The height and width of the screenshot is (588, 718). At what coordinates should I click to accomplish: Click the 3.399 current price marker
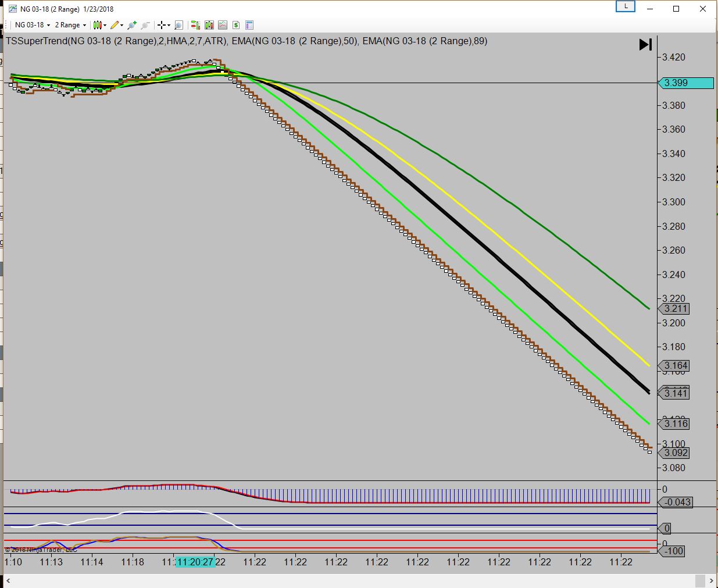point(685,83)
